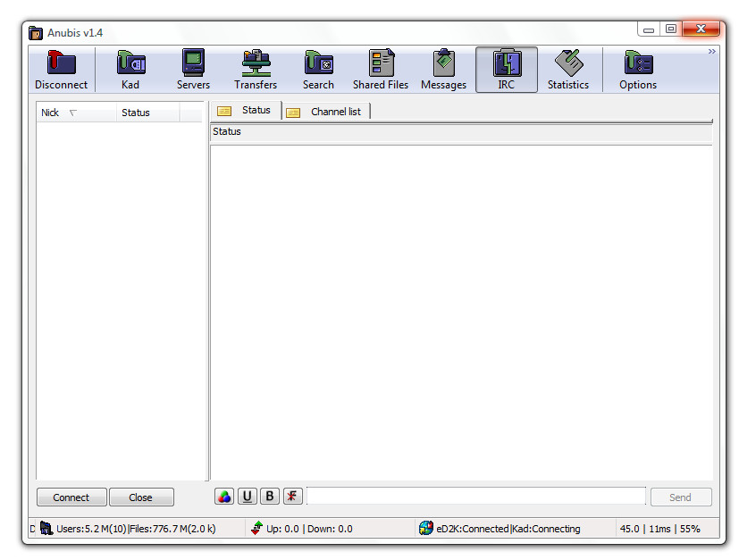Sort the list by Nick column
Screen dimensions: 739x560
76,113
